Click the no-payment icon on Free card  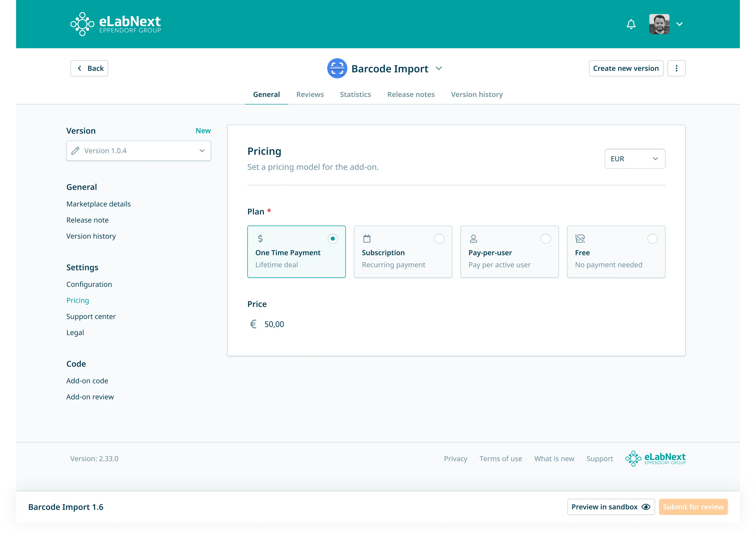click(x=580, y=239)
